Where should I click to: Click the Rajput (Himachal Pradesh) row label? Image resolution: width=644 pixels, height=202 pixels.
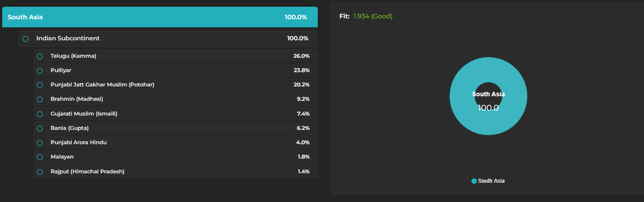click(x=87, y=172)
